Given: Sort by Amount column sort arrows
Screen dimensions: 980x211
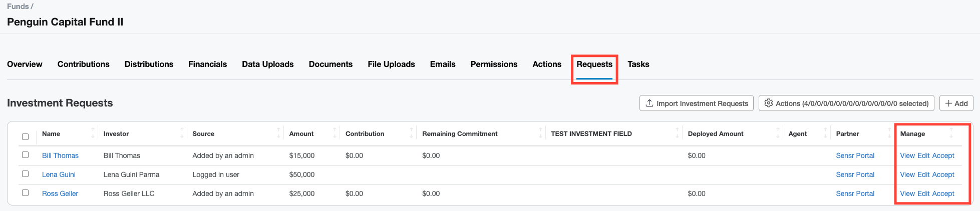Looking at the screenshot, I should 335,133.
